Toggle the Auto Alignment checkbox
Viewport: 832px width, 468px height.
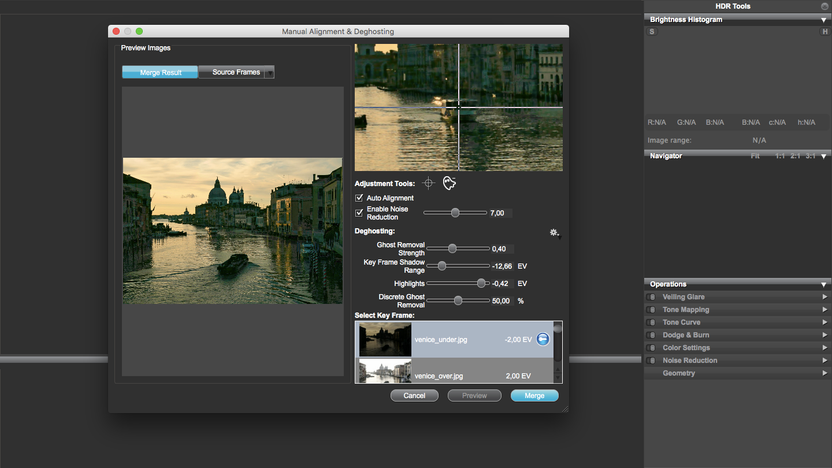coord(359,197)
